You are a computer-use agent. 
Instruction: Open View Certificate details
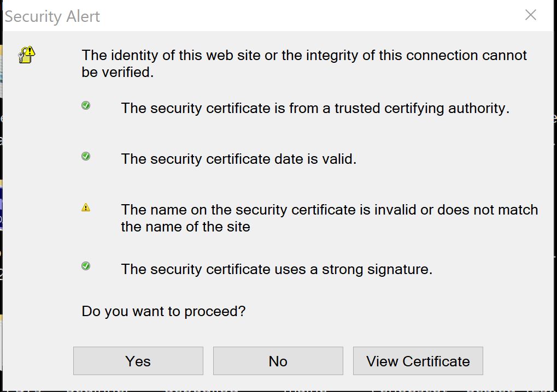pos(418,361)
